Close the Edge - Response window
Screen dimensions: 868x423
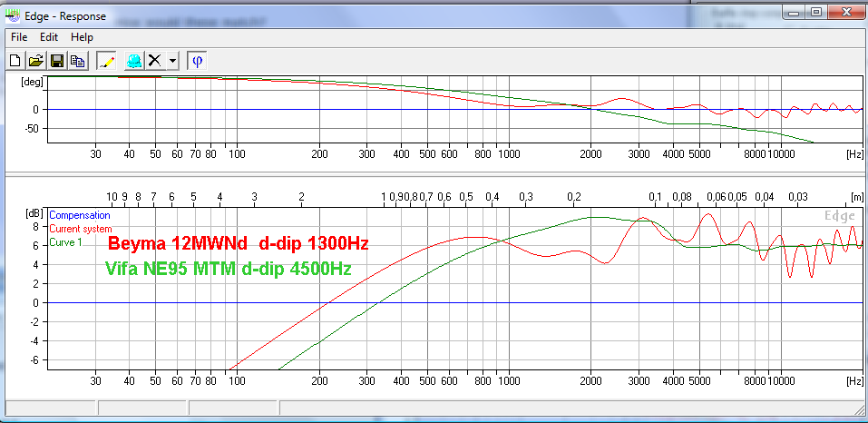pos(845,12)
